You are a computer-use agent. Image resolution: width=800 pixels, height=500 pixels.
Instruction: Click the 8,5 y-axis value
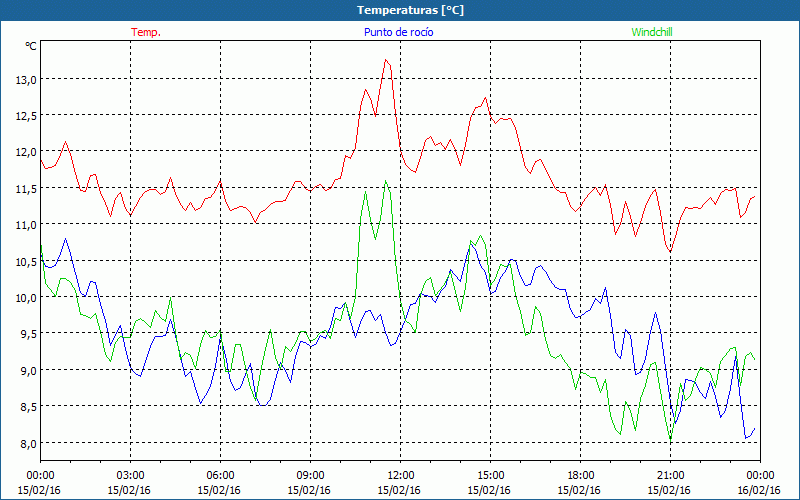30,407
